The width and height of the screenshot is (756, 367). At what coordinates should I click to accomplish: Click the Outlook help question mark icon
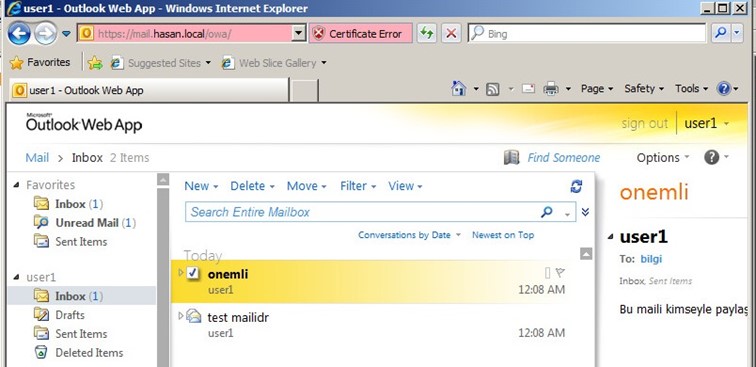[x=712, y=157]
